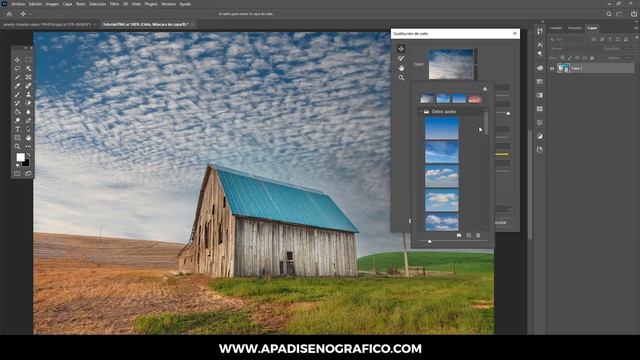Screen dimensions: 640x360
Task: Toggle Quick Mask mode
Action: click(17, 173)
